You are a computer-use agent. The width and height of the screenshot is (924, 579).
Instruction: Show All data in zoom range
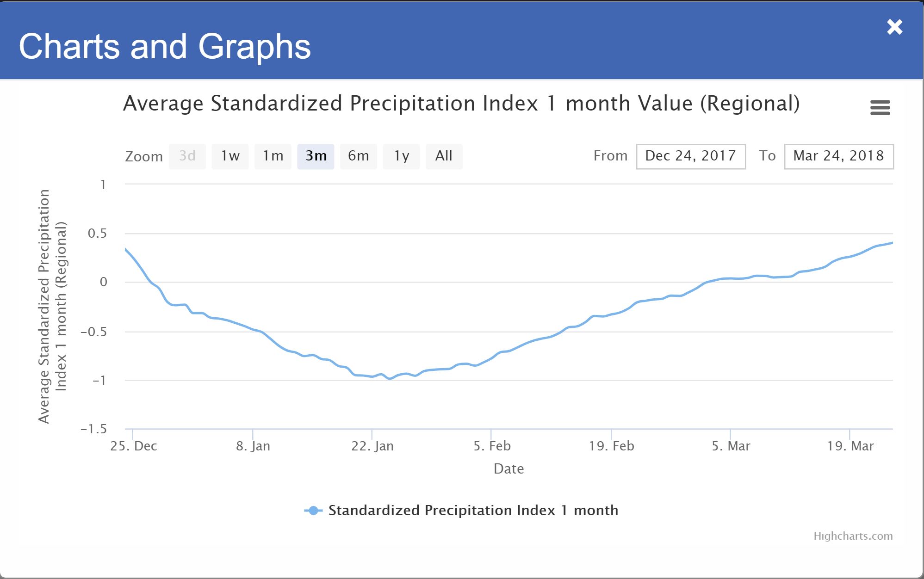tap(444, 156)
